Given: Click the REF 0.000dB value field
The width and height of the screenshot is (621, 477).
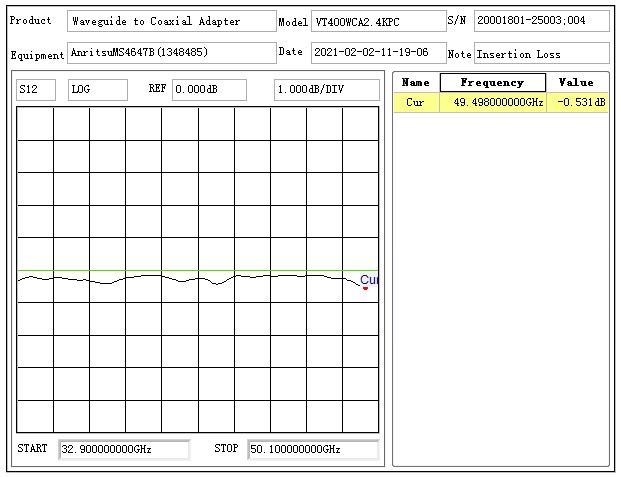Looking at the screenshot, I should pos(208,90).
